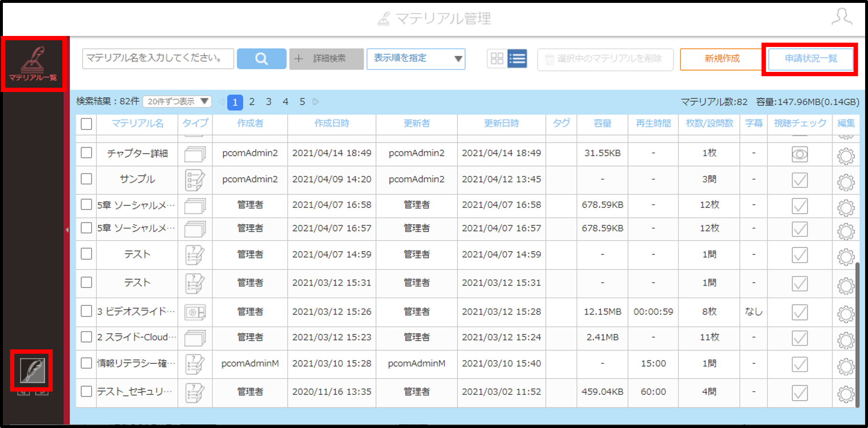Check the テスト row dated 2021/03/12 15:31 checkbox
Image resolution: width=868 pixels, height=428 pixels.
86,282
